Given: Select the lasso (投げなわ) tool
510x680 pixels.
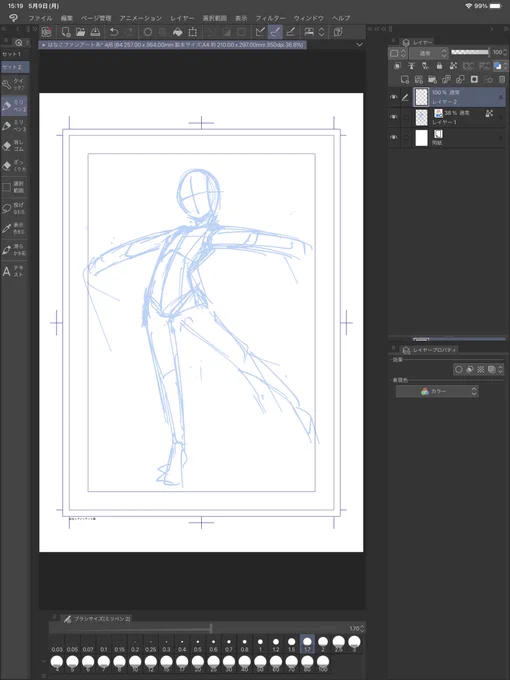Looking at the screenshot, I should click(x=14, y=208).
